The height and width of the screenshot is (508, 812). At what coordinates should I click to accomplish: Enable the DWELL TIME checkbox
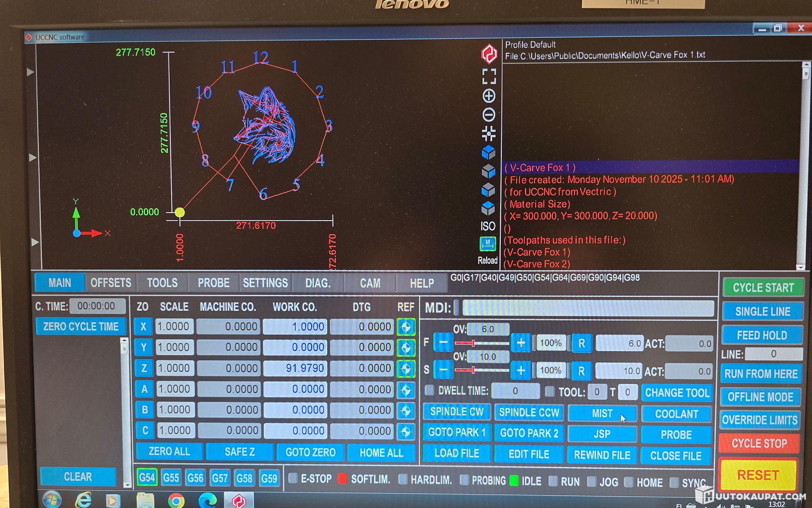[x=429, y=390]
